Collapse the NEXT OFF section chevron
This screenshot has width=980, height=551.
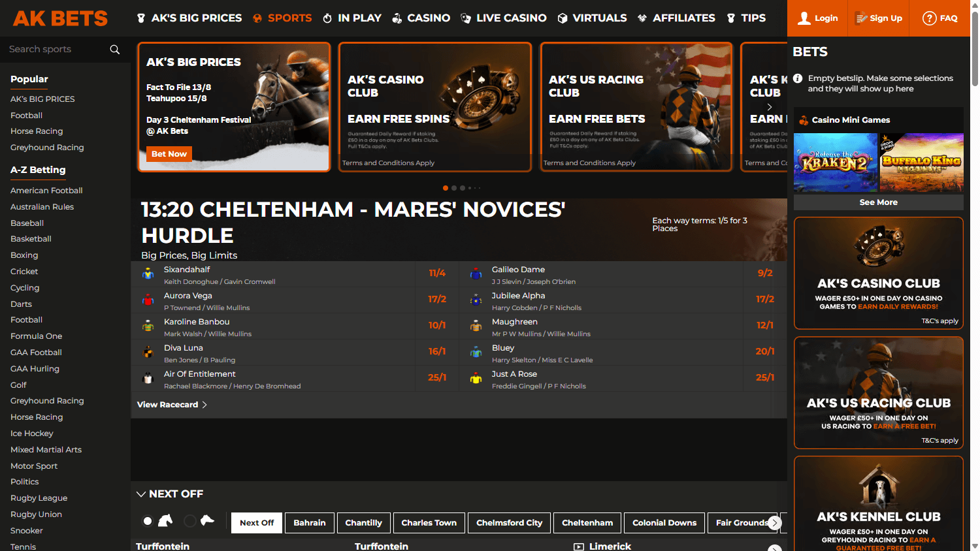click(142, 494)
